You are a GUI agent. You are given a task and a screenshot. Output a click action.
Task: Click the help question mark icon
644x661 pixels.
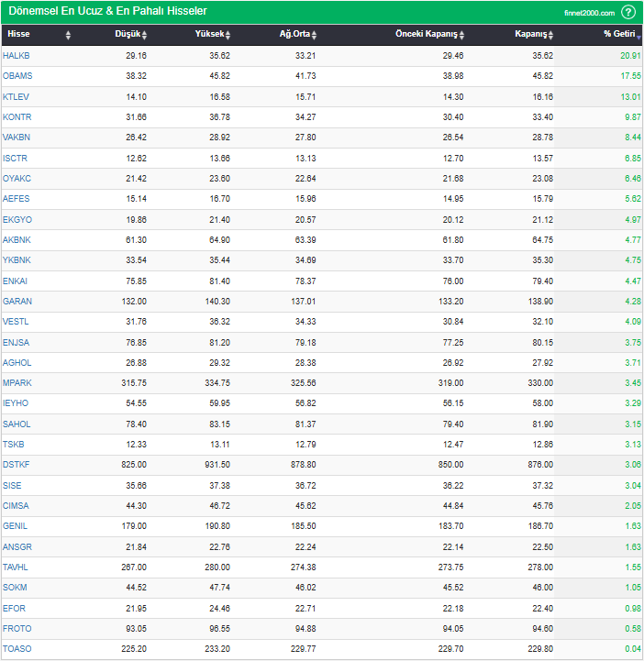point(628,12)
